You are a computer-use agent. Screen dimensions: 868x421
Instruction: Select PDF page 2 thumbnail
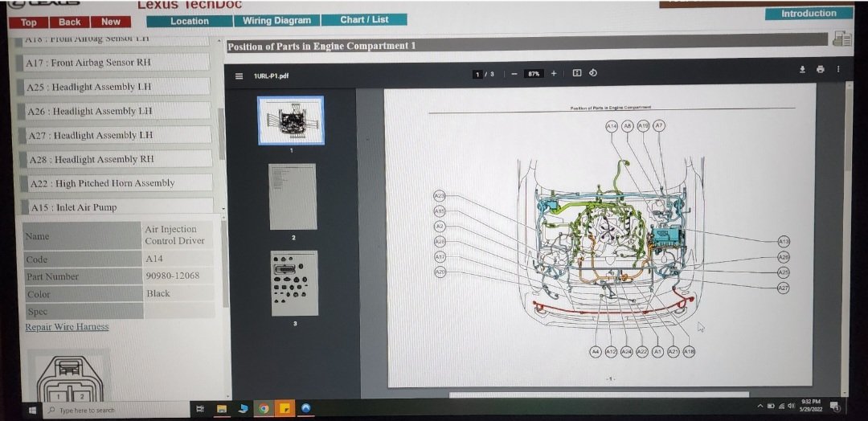point(293,196)
